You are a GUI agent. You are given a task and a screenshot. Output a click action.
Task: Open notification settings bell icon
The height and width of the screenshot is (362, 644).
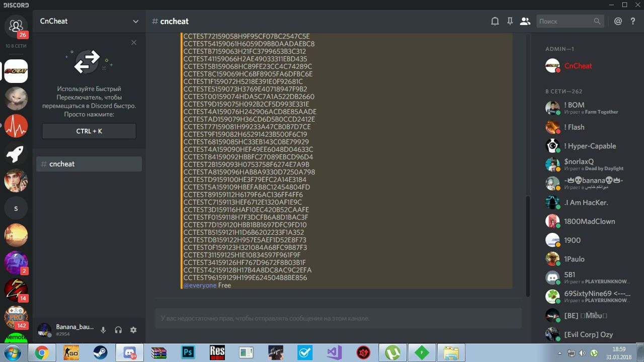point(495,21)
